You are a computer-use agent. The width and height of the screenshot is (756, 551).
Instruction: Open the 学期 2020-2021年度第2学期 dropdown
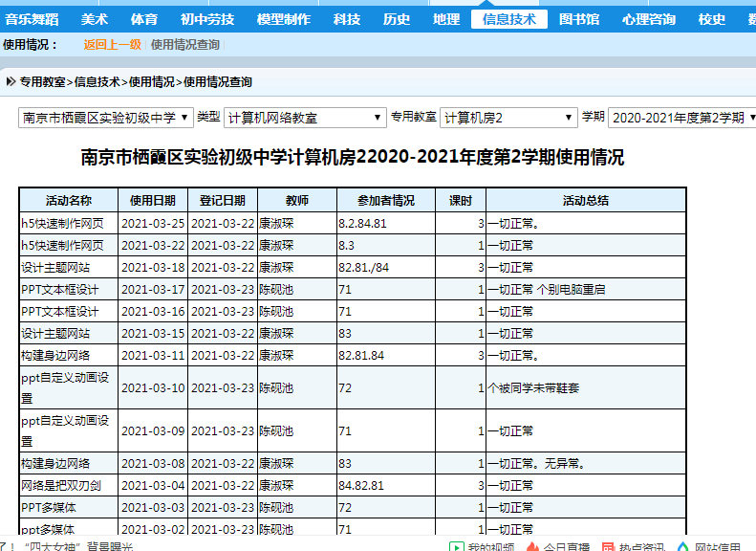(682, 118)
